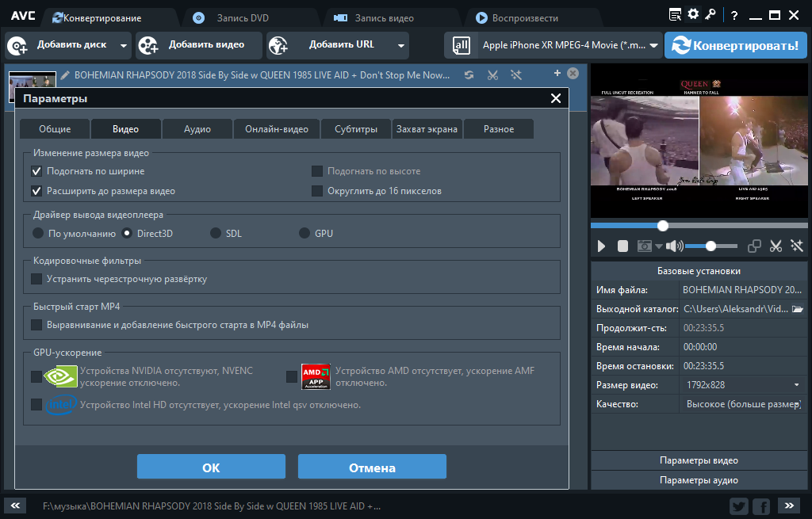Click the preview seek slider handle

(x=663, y=226)
